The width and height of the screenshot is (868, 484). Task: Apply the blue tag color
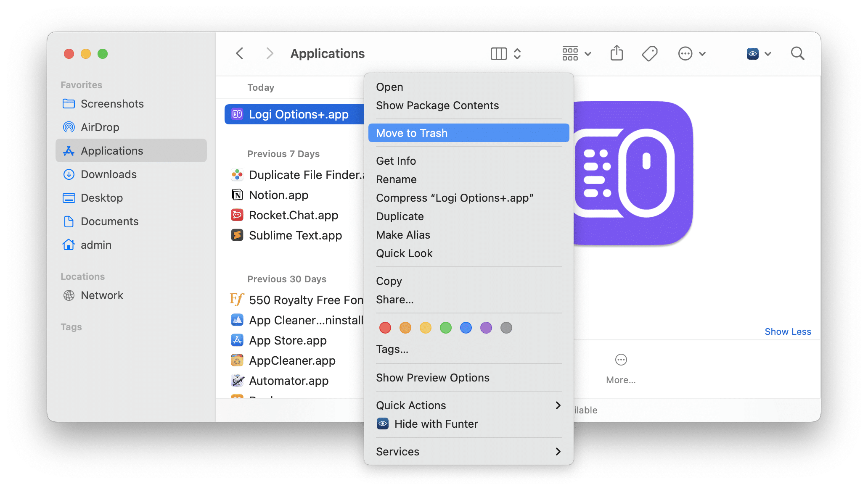(466, 328)
